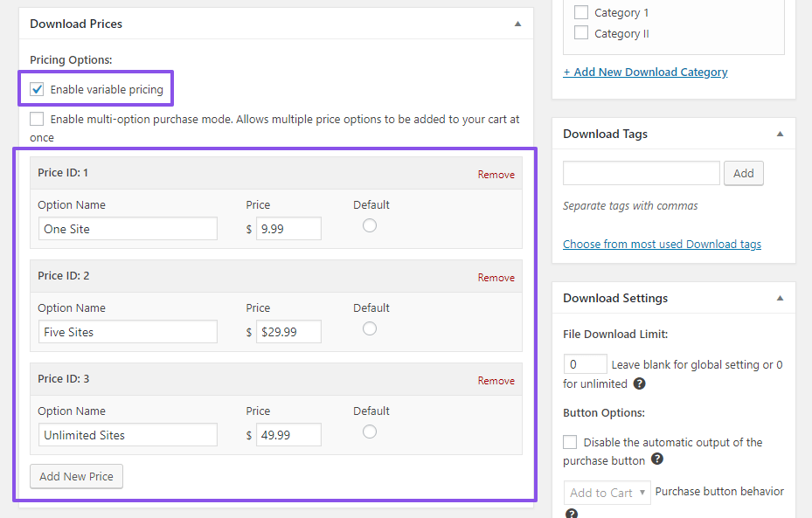This screenshot has width=812, height=518.
Task: Set Five Sites as default price
Action: tap(369, 328)
